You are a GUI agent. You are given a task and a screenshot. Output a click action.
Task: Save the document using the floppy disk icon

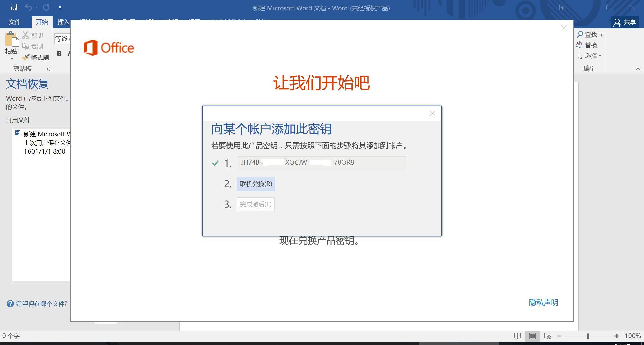pos(14,7)
